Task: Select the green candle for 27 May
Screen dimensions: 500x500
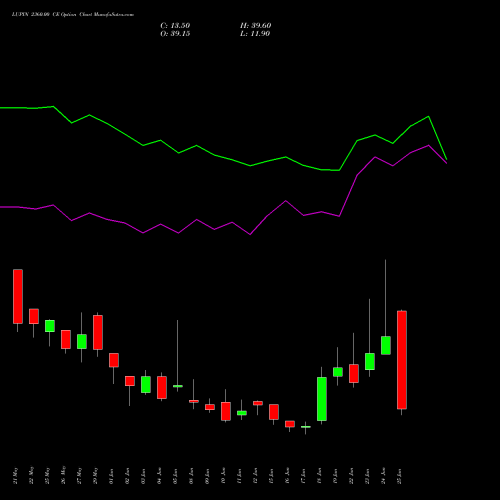Action: pyautogui.click(x=82, y=342)
